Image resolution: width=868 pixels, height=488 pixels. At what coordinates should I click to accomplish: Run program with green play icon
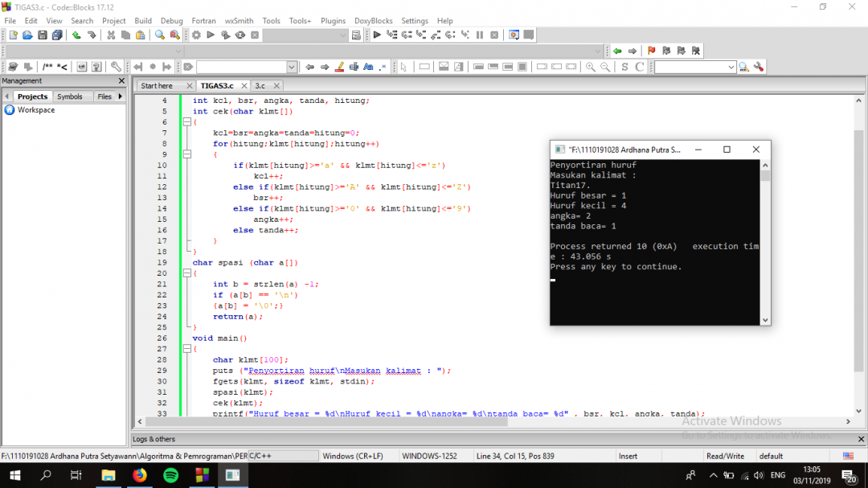tap(211, 35)
